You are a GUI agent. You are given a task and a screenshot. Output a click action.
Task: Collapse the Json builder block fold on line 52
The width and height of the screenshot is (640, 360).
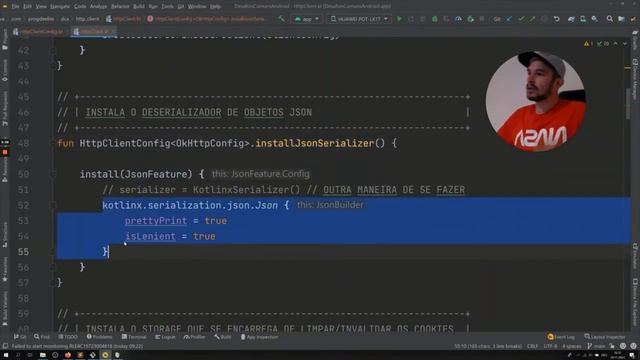click(53, 205)
